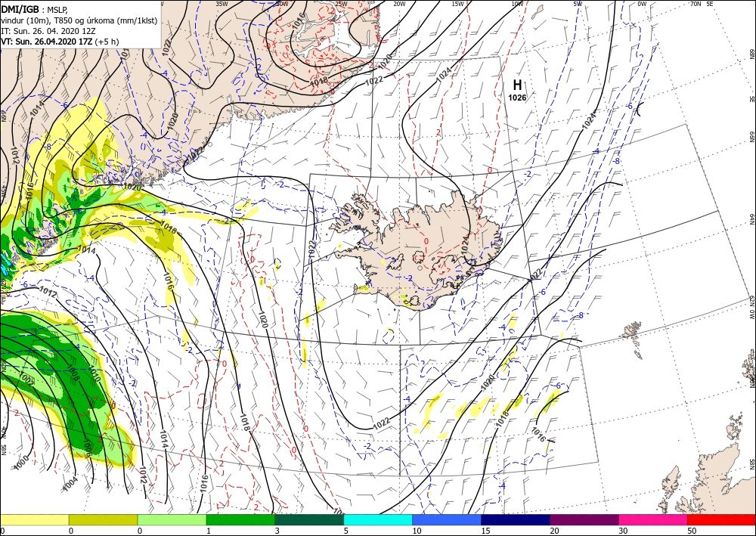Pick the medium green legend swatch
The width and height of the screenshot is (756, 536).
[240, 519]
